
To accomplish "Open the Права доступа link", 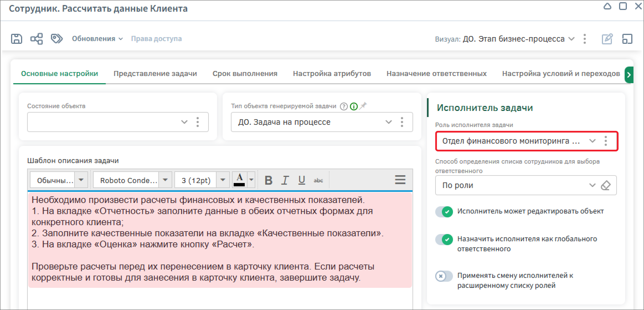I will (x=156, y=39).
